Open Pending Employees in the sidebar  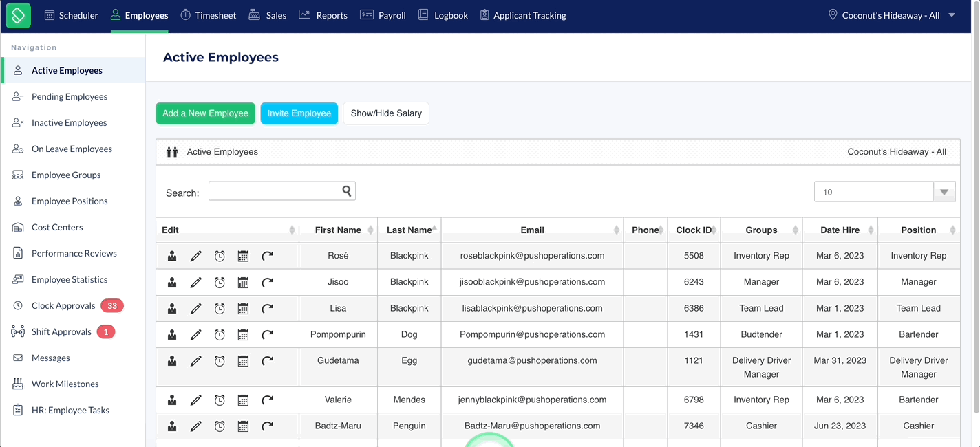[70, 96]
